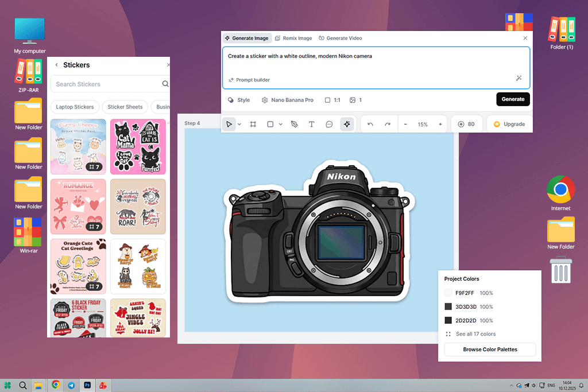Expand the shape tool dropdown arrow
Image resolution: width=588 pixels, height=392 pixels.
coord(280,125)
